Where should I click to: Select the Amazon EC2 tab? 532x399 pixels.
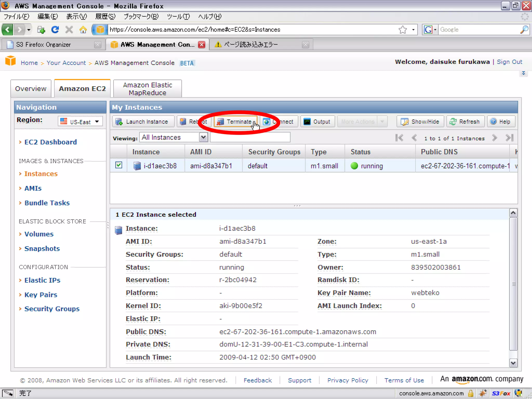82,89
